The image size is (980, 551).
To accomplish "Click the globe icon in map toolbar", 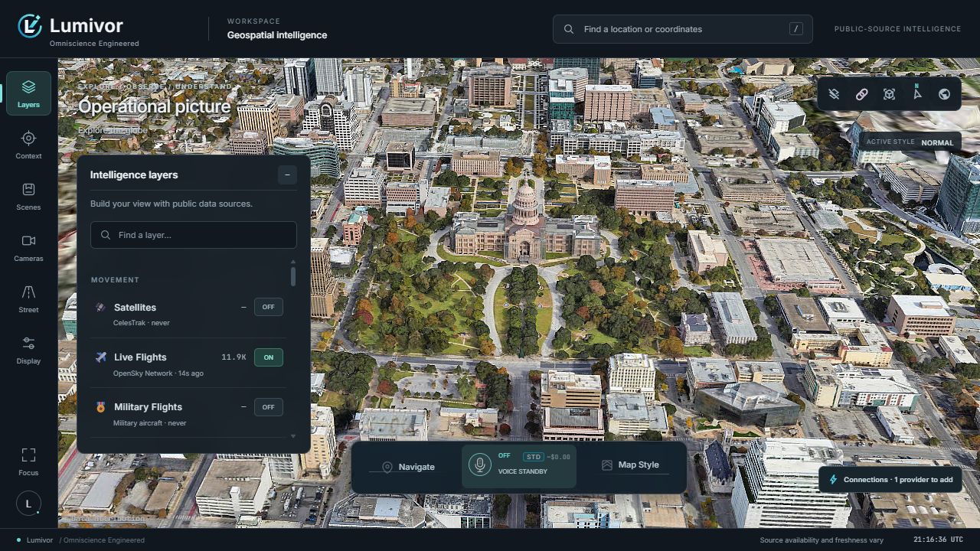I will [x=944, y=94].
